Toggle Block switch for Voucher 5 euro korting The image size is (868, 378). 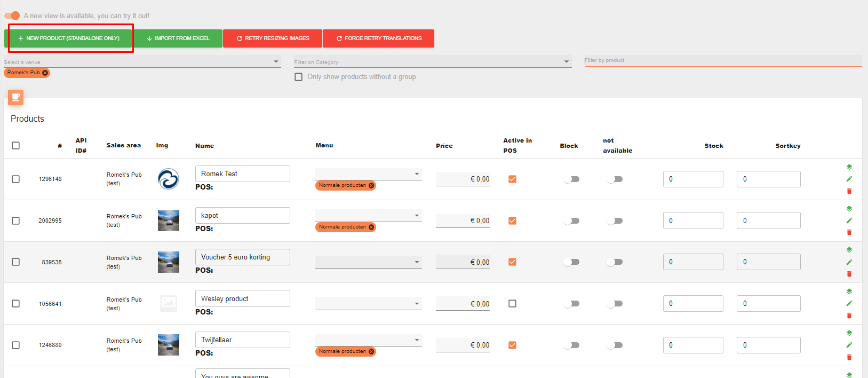(x=571, y=262)
